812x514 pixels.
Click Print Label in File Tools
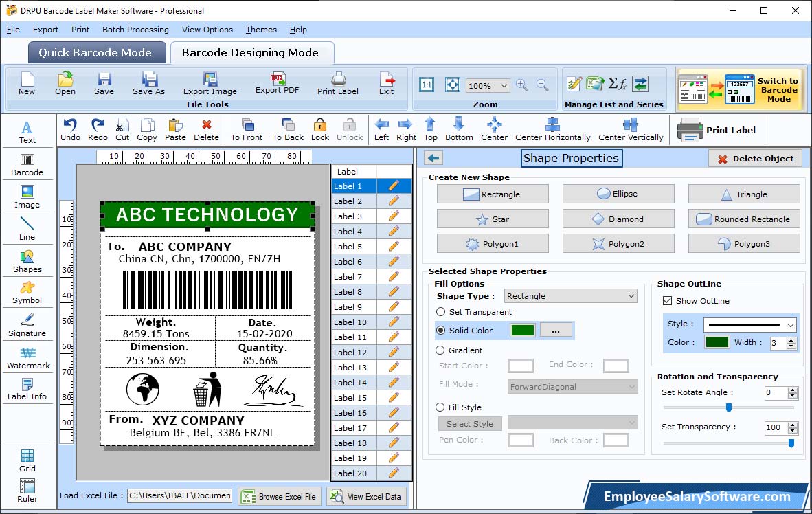coord(337,83)
